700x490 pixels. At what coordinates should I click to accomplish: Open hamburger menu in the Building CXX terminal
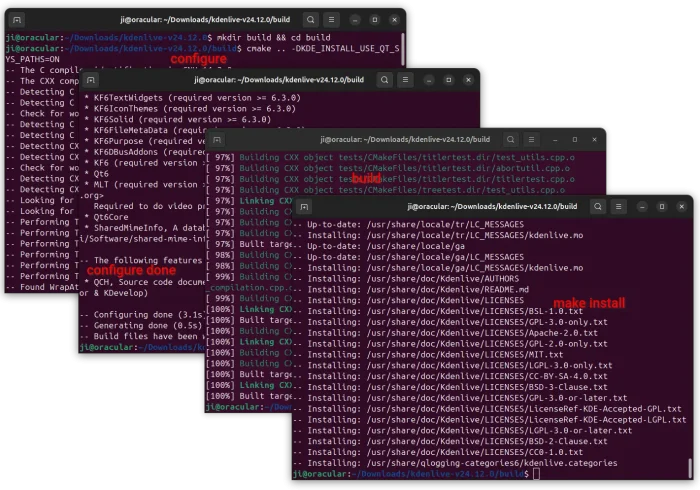[531, 140]
